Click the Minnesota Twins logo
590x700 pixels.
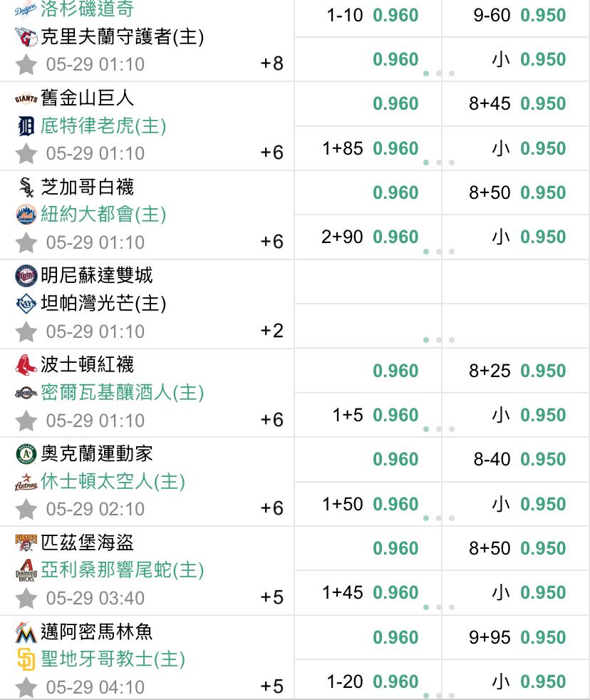click(26, 276)
